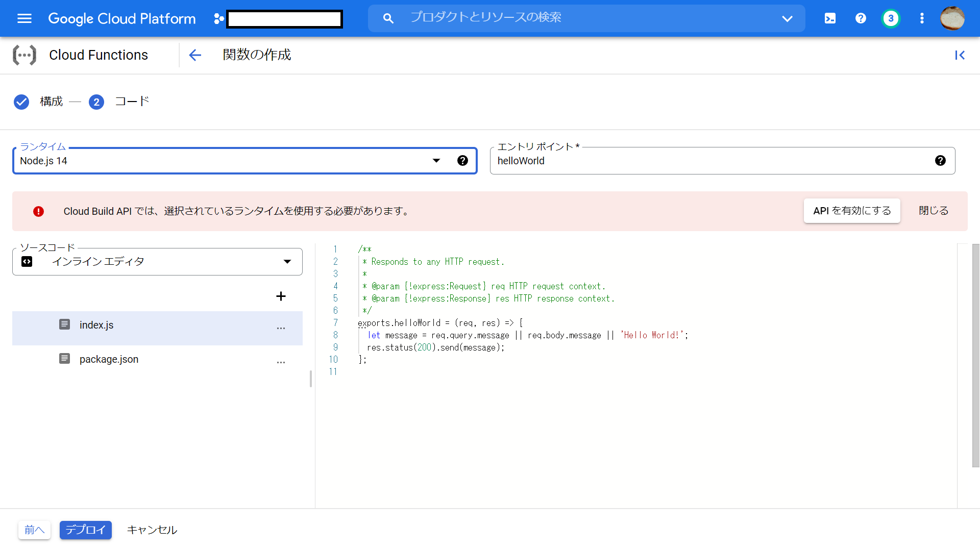Open the navigation hamburger menu
Image resolution: width=980 pixels, height=551 pixels.
click(24, 18)
